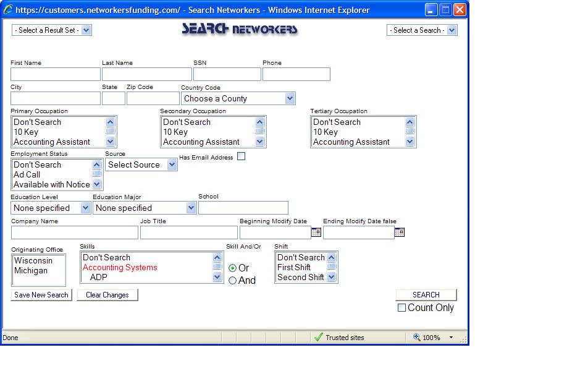This screenshot has width=588, height=371.
Task: Expand the Education Major dropdown
Action: click(145, 208)
